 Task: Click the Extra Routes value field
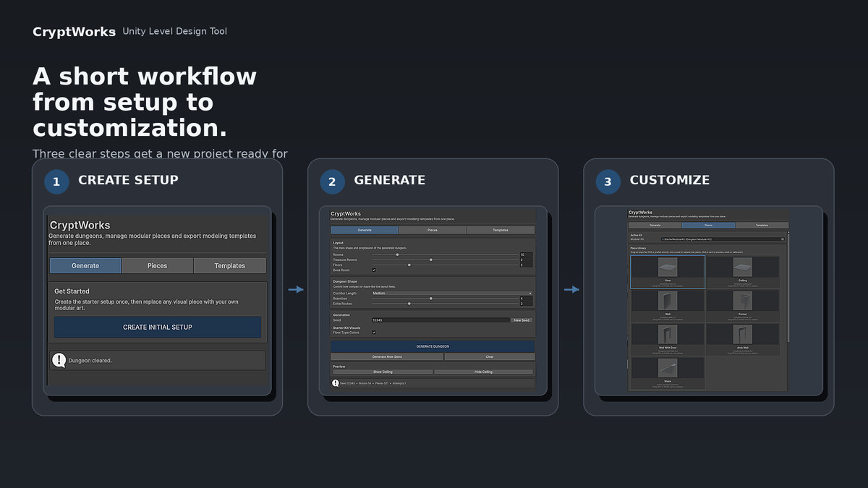click(x=526, y=304)
